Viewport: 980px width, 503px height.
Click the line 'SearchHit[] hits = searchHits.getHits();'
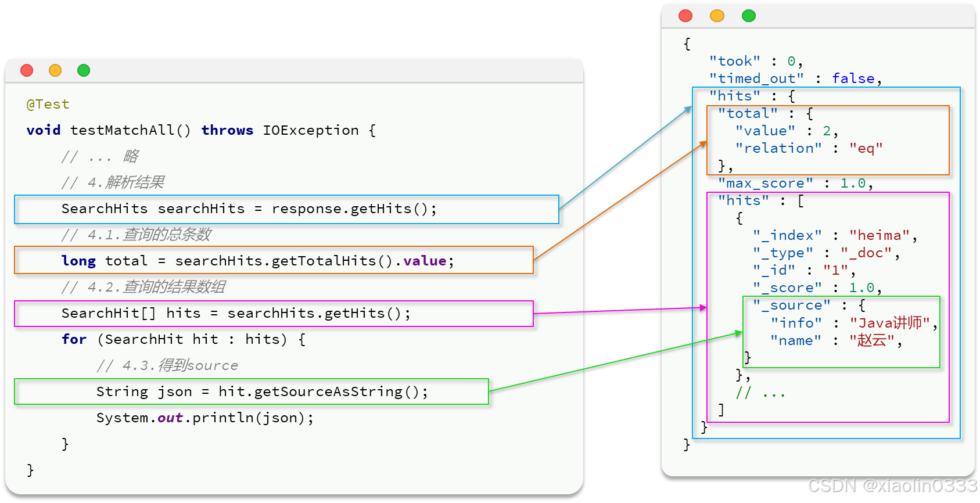point(236,313)
